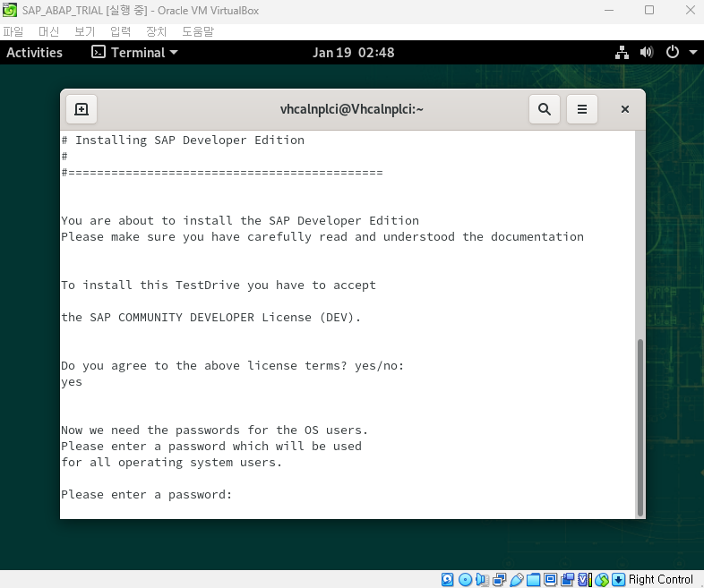
Task: Expand the system menu arrow
Action: point(692,53)
